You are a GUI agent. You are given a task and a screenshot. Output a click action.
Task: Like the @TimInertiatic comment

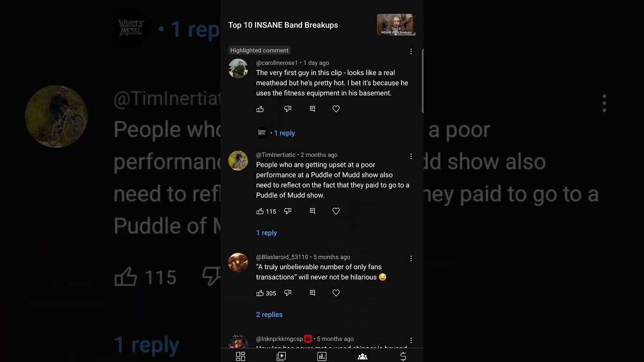(260, 212)
